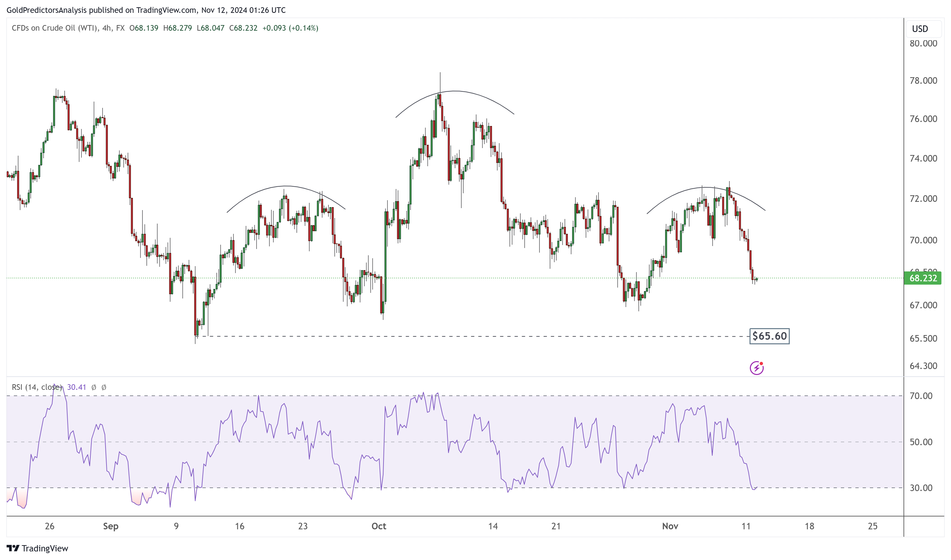Click the purple lightning bolt event icon
The image size is (951, 560).
pyautogui.click(x=756, y=368)
